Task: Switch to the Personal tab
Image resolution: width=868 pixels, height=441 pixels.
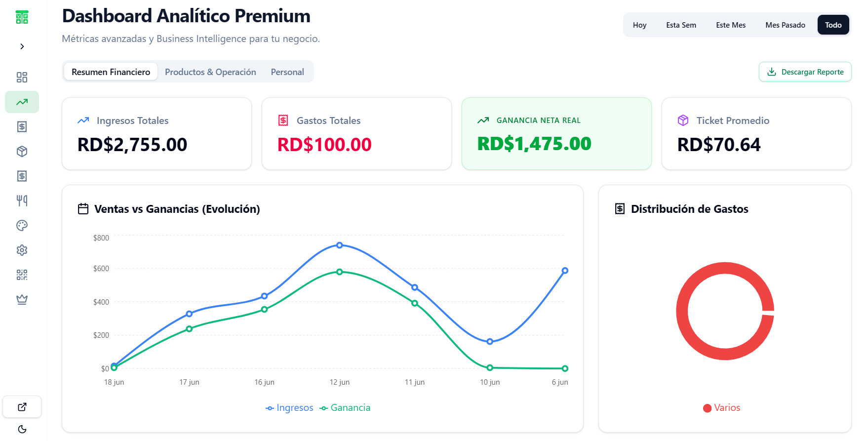Action: click(287, 72)
